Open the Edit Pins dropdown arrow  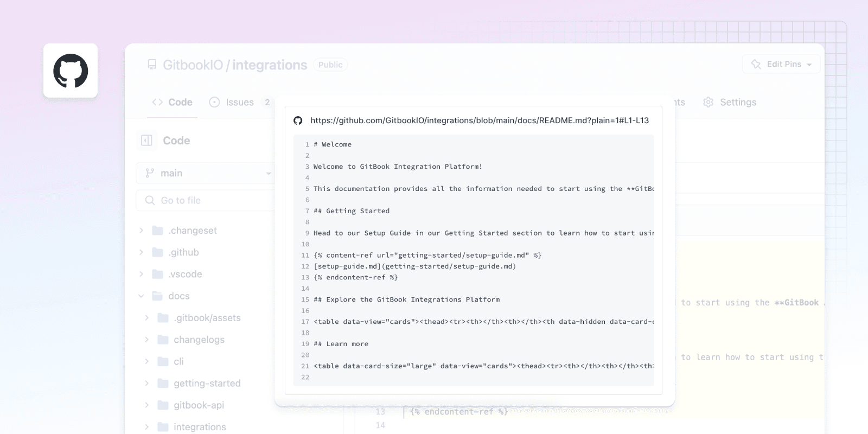pos(809,65)
